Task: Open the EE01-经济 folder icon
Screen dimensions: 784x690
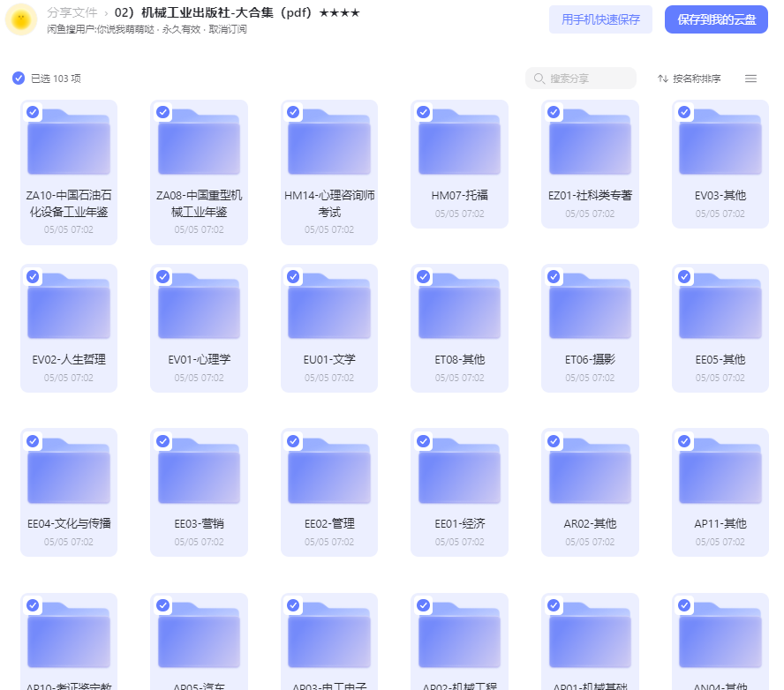Action: coord(459,470)
